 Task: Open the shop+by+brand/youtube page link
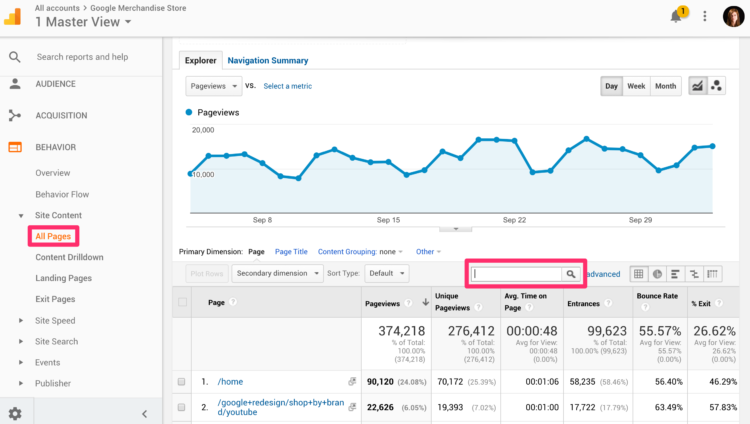[x=281, y=407]
